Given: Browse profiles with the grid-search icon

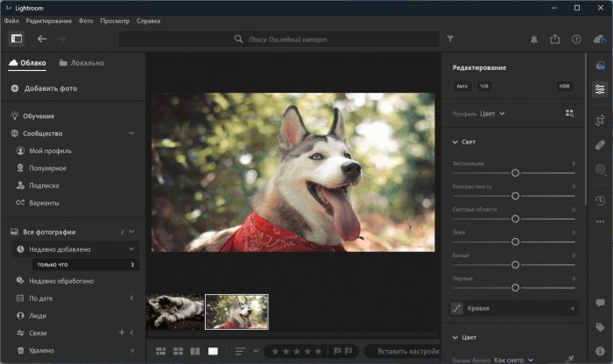Looking at the screenshot, I should [x=569, y=113].
